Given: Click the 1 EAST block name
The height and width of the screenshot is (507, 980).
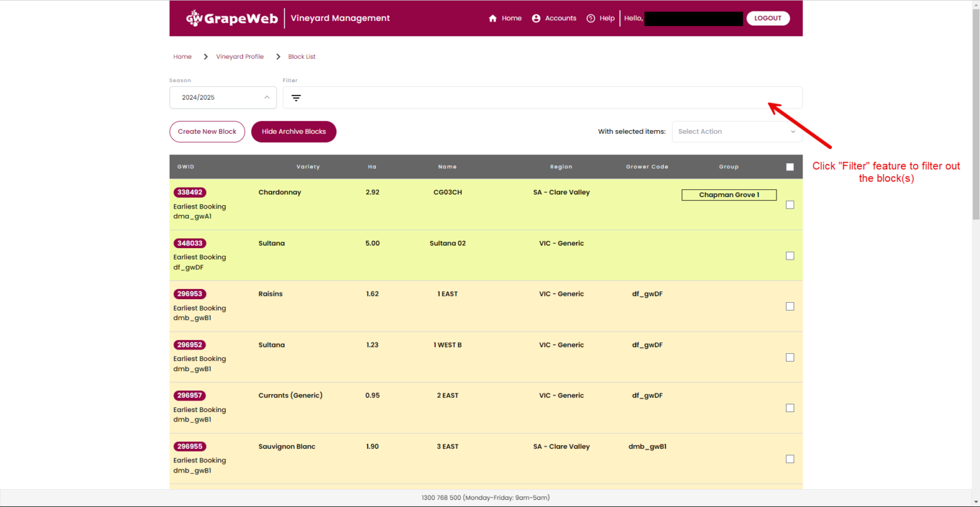Looking at the screenshot, I should [x=447, y=294].
